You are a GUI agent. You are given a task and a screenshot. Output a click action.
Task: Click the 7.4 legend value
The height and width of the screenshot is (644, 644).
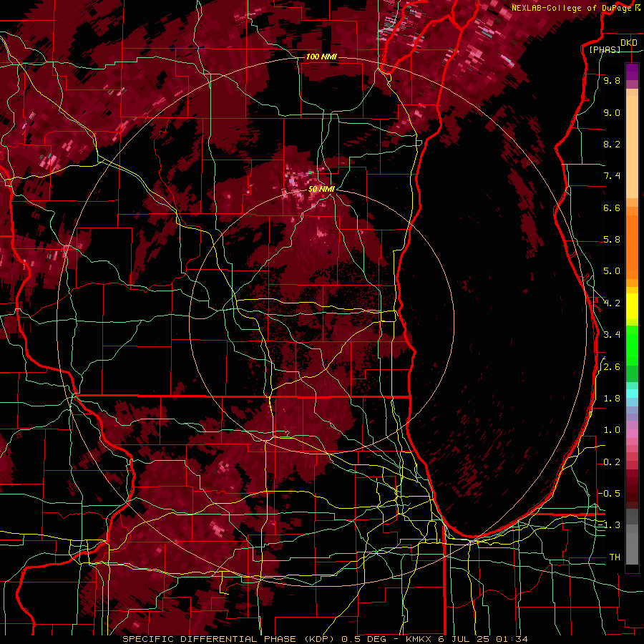(612, 176)
